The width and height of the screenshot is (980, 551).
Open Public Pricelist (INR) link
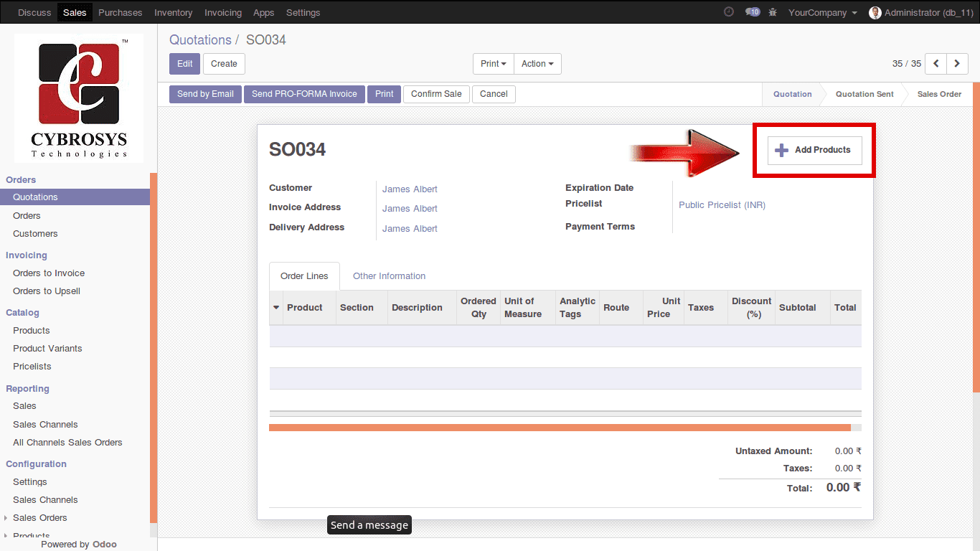722,205
